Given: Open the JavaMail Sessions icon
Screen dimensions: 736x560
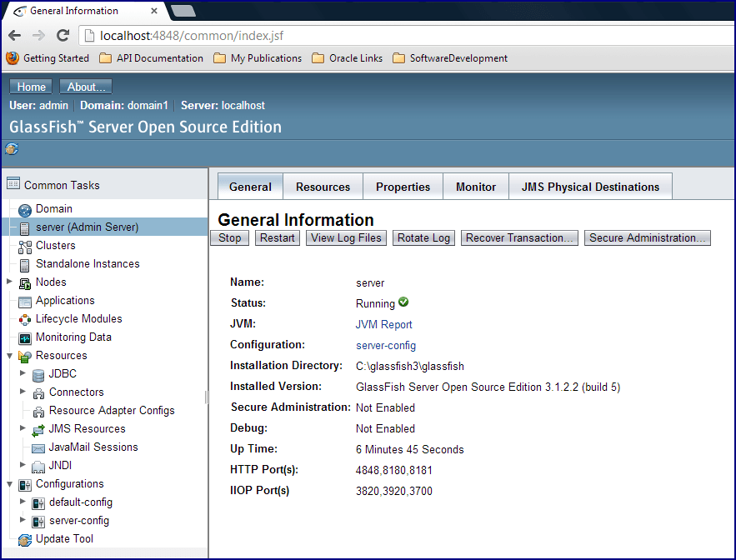Looking at the screenshot, I should tap(38, 447).
